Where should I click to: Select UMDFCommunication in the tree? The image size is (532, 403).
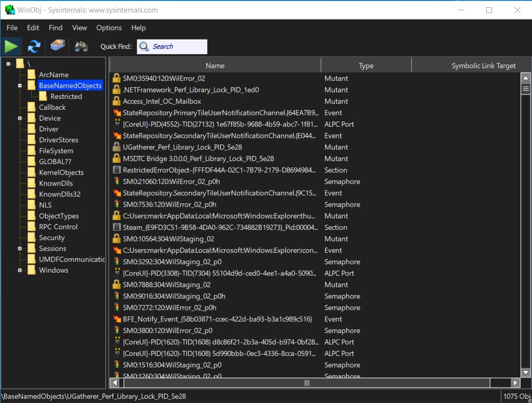click(71, 259)
